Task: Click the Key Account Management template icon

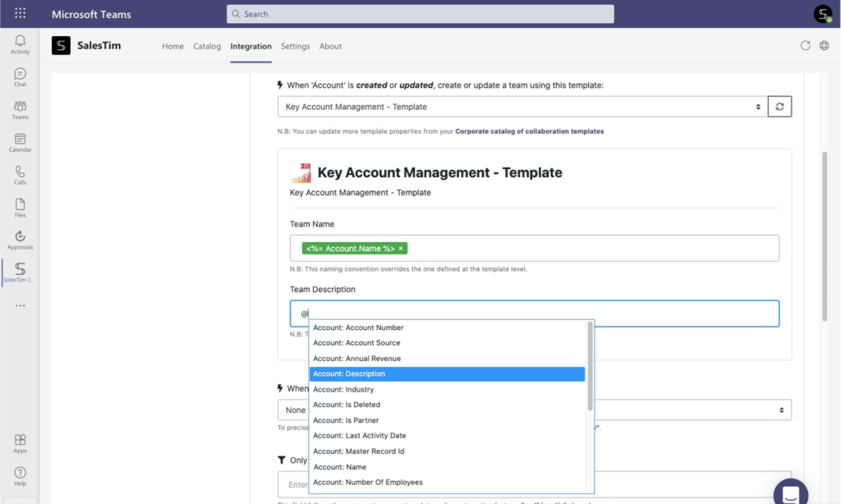Action: 301,172
